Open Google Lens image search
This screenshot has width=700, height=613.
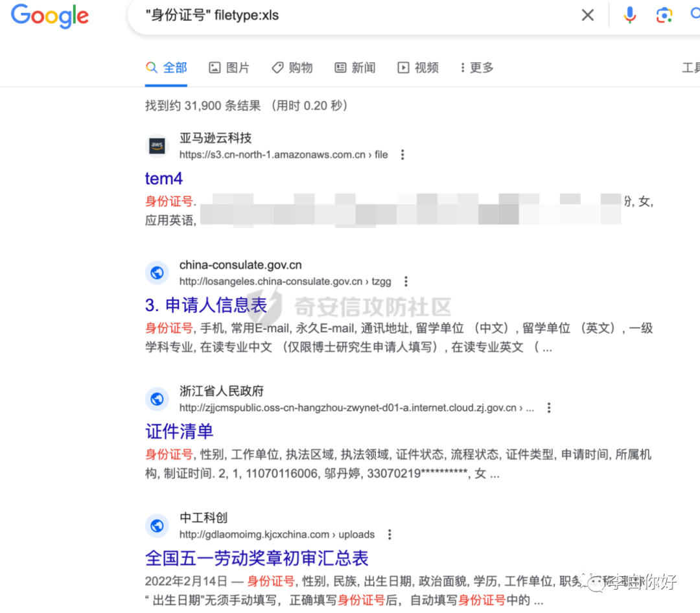point(664,15)
